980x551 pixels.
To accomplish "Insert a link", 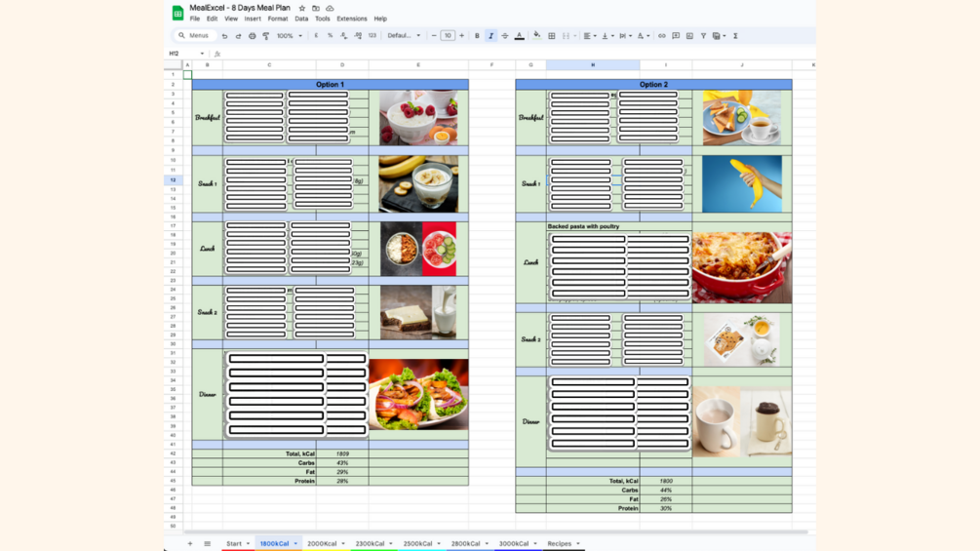I will [x=662, y=36].
